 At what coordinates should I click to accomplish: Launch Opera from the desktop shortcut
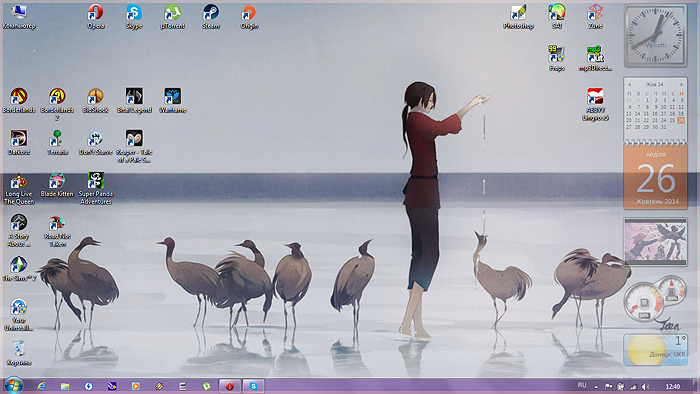click(x=96, y=17)
